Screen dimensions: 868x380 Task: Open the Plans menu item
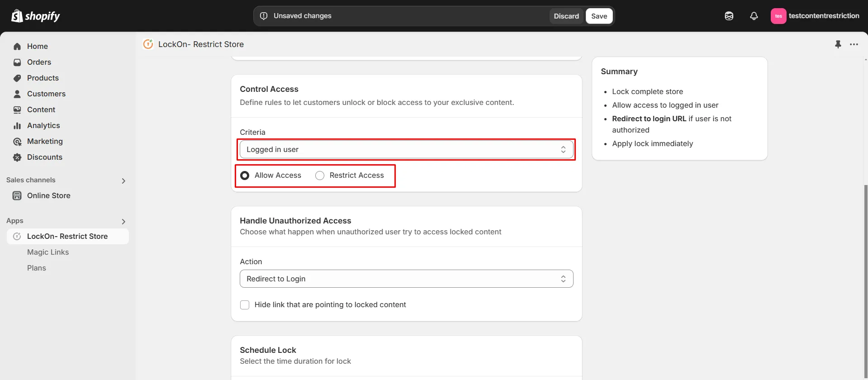click(37, 268)
